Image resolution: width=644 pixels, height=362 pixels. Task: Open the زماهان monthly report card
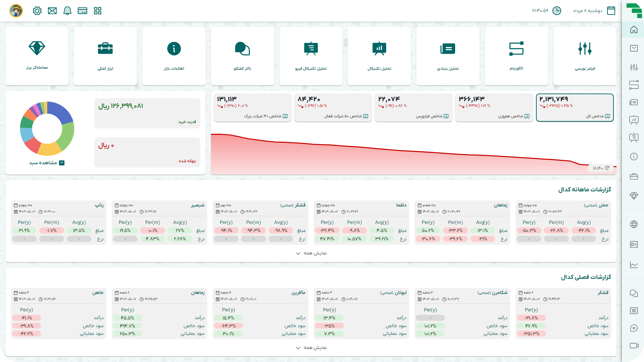(462, 223)
